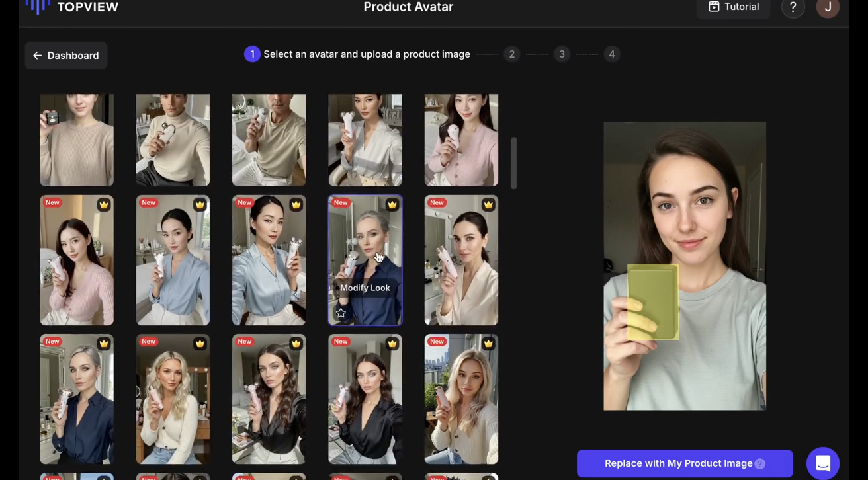Click crown icon on city balcony blonde avatar
The height and width of the screenshot is (480, 868).
coord(488,344)
